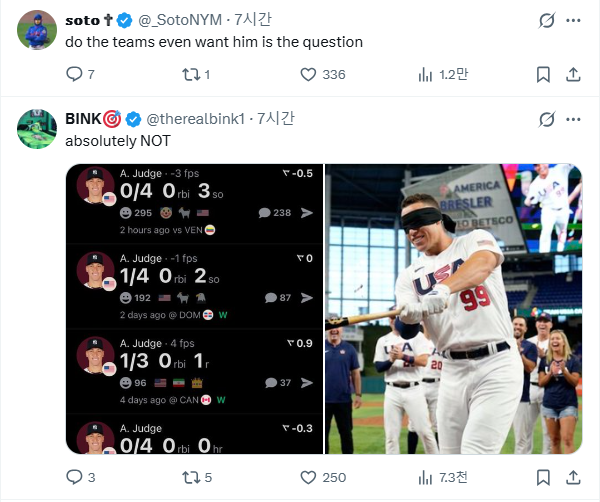Open the Judge stats screenshot image
This screenshot has width=600, height=502.
click(200, 309)
